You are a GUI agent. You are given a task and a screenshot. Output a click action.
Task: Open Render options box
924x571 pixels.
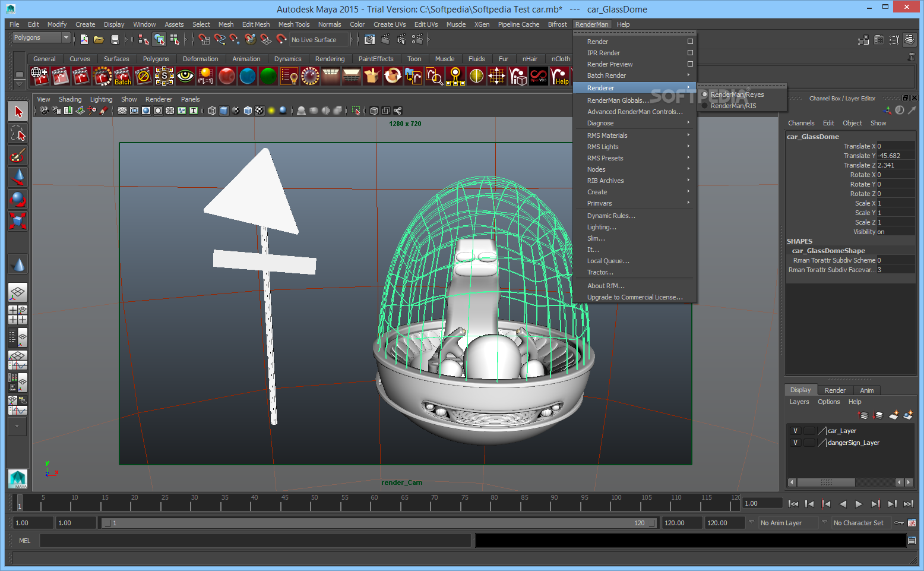(x=690, y=42)
